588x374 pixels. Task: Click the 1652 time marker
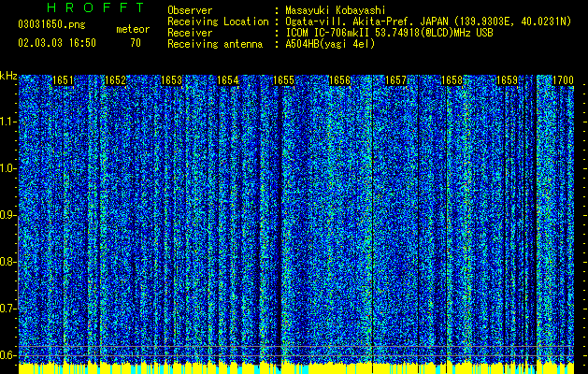point(115,80)
